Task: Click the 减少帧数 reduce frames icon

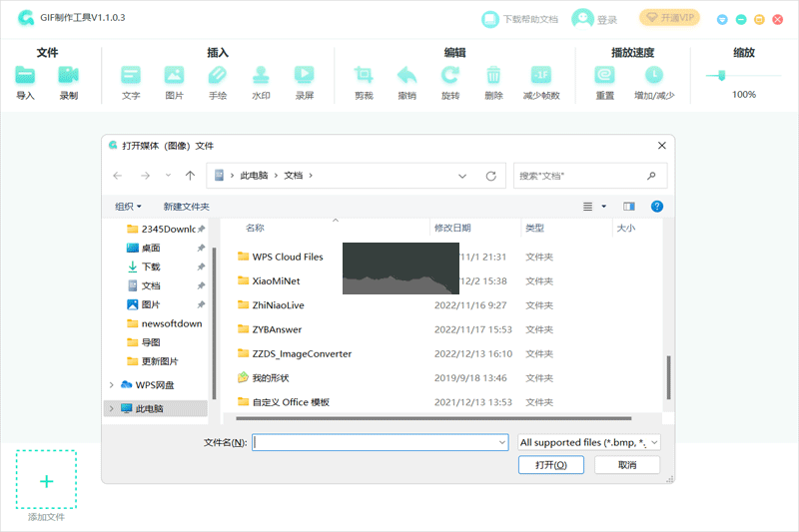Action: coord(540,75)
